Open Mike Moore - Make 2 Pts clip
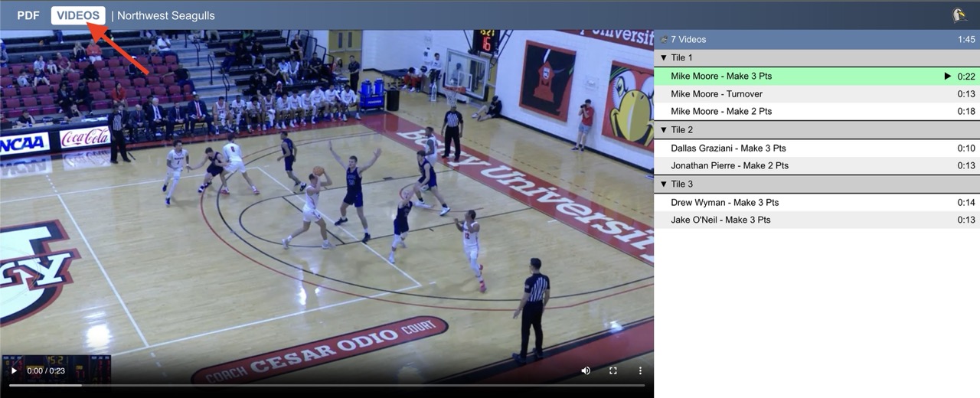The width and height of the screenshot is (980, 398). [817, 112]
